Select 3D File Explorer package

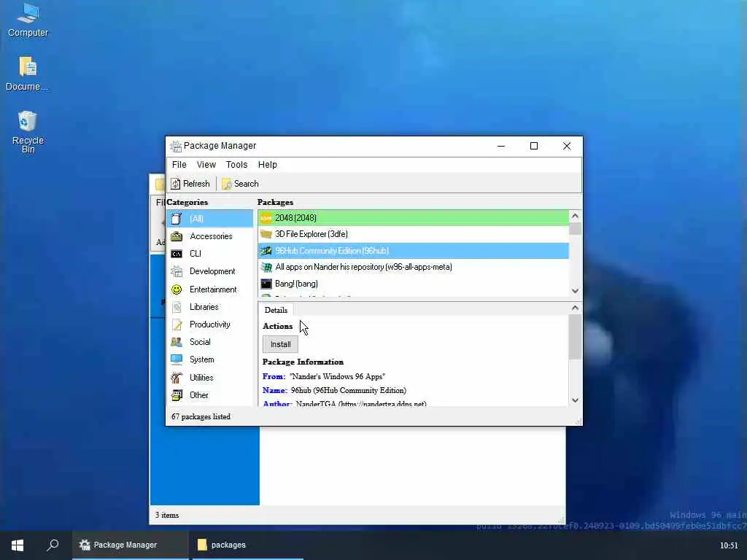(413, 234)
